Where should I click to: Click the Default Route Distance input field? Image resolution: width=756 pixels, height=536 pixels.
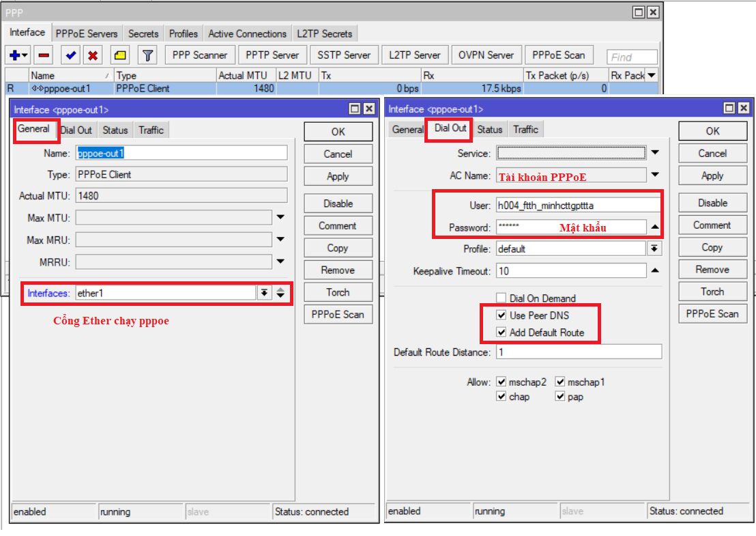[x=578, y=352]
